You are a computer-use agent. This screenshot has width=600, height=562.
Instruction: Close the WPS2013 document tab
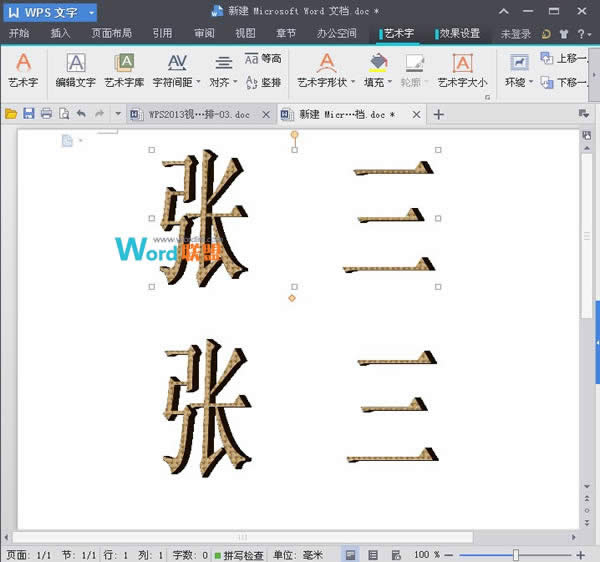266,115
